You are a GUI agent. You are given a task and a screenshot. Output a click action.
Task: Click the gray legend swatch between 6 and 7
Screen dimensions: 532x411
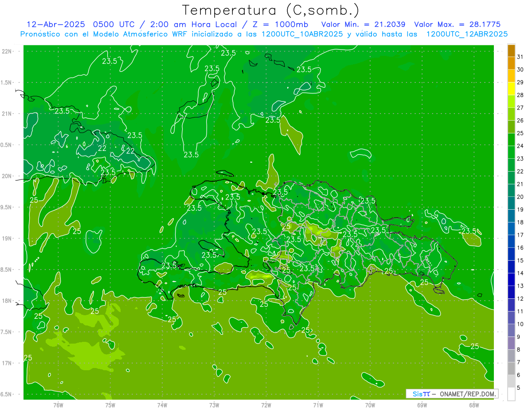[x=511, y=368]
